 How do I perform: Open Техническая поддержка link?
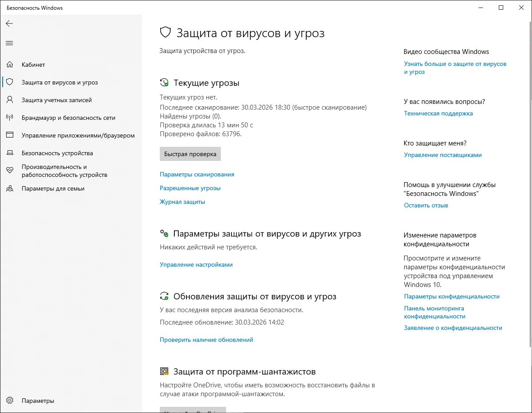click(438, 113)
